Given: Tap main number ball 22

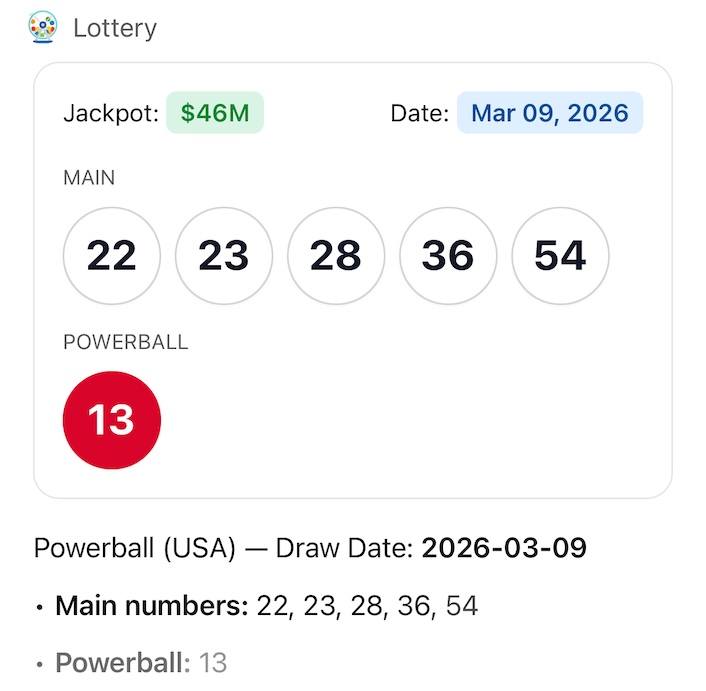Looking at the screenshot, I should coord(111,256).
